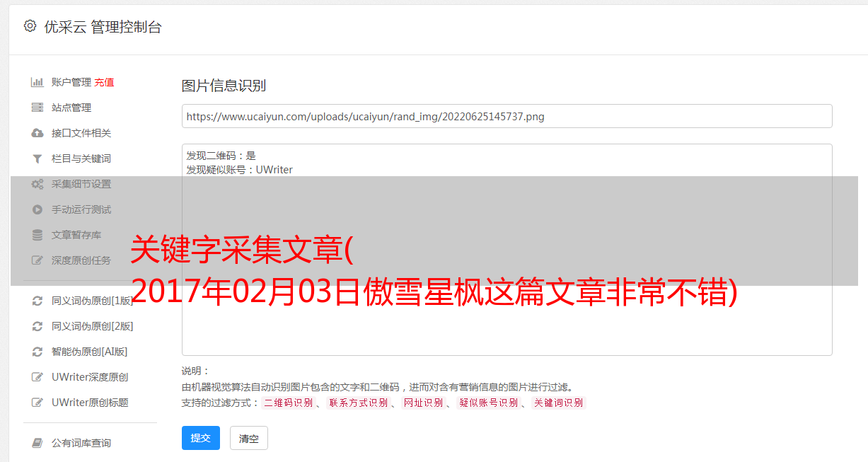The width and height of the screenshot is (868, 462).
Task: Click the gears icon beside 采集细节设置
Action: click(x=37, y=184)
